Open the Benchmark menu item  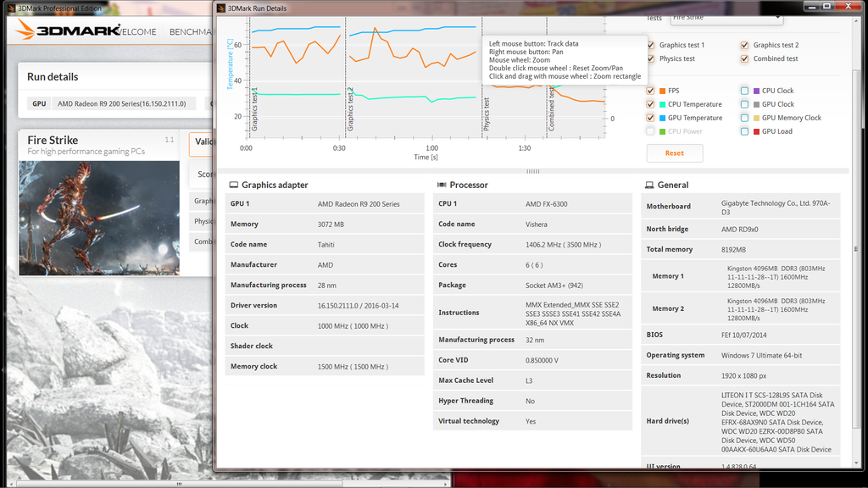(192, 30)
